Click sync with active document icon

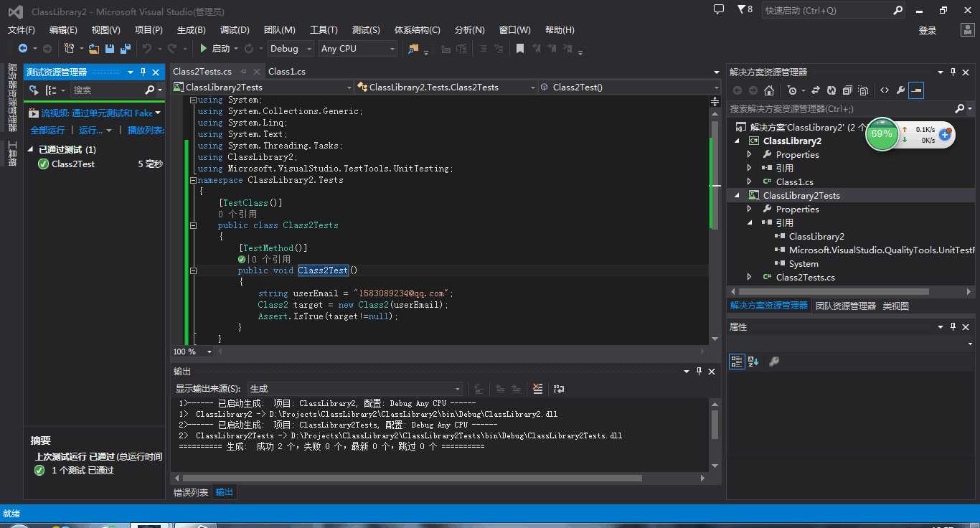pos(815,90)
